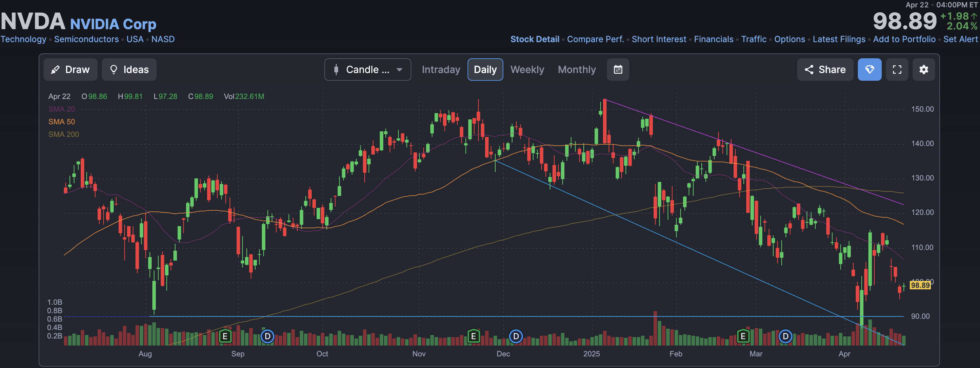Open the Compare Perf. link
This screenshot has height=368, width=980.
coord(595,39)
